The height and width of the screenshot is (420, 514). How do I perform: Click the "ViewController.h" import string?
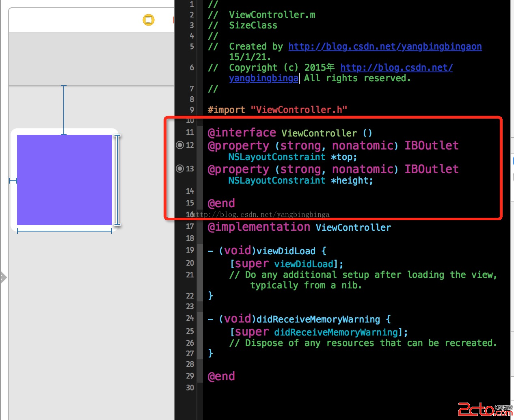click(299, 110)
